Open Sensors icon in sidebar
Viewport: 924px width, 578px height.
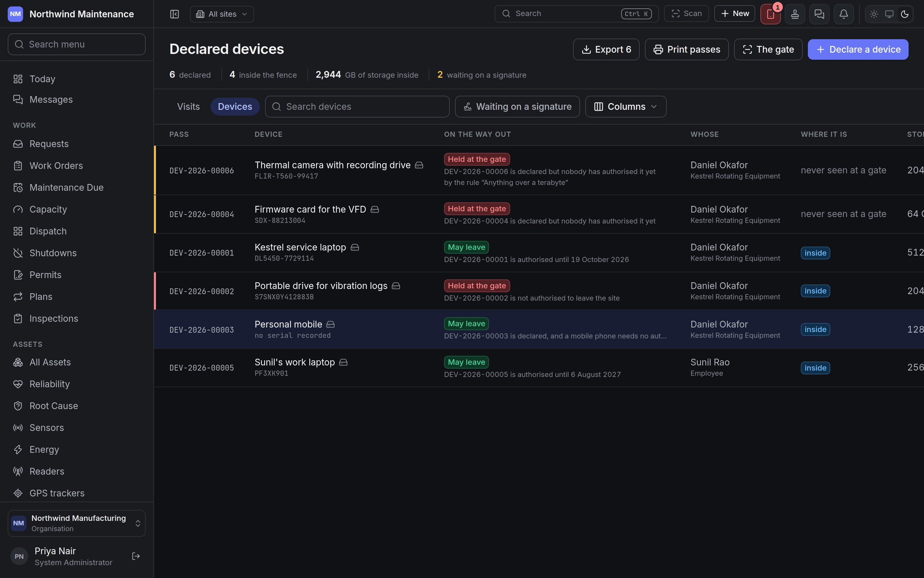[18, 428]
